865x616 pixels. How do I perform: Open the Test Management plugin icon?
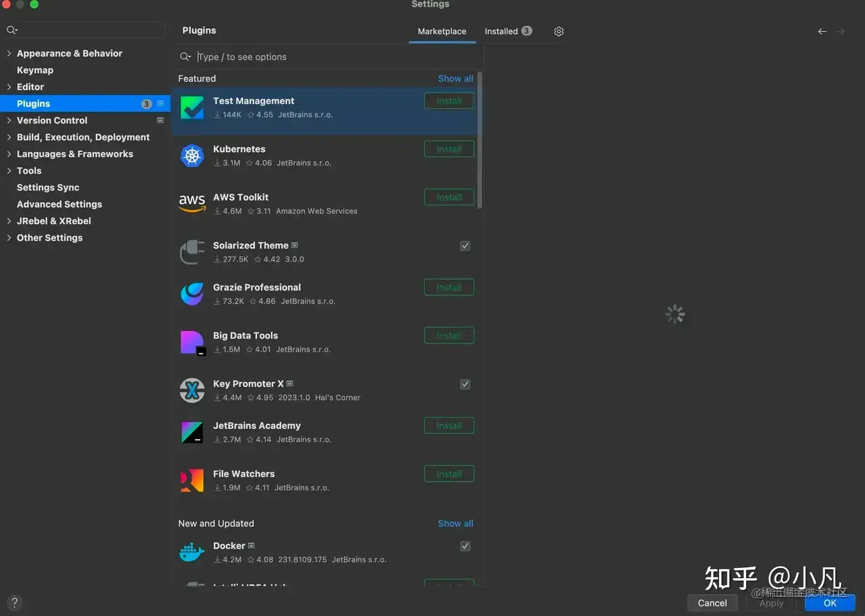192,107
